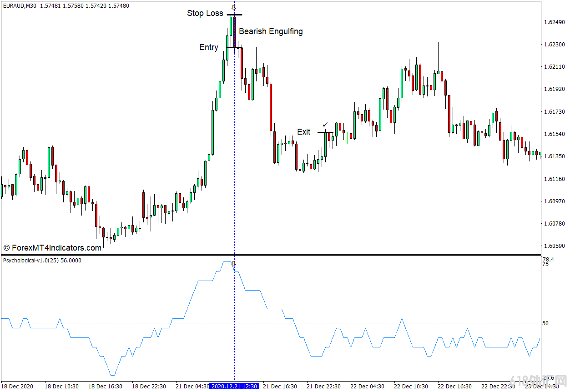Click the 1.60590 price scale label
This screenshot has width=570, height=392.
[x=554, y=246]
